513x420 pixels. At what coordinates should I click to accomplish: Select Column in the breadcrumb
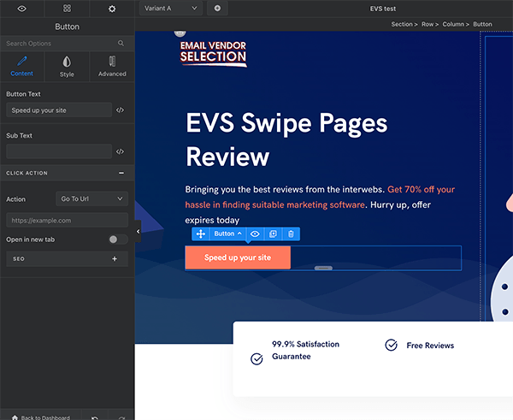(453, 24)
